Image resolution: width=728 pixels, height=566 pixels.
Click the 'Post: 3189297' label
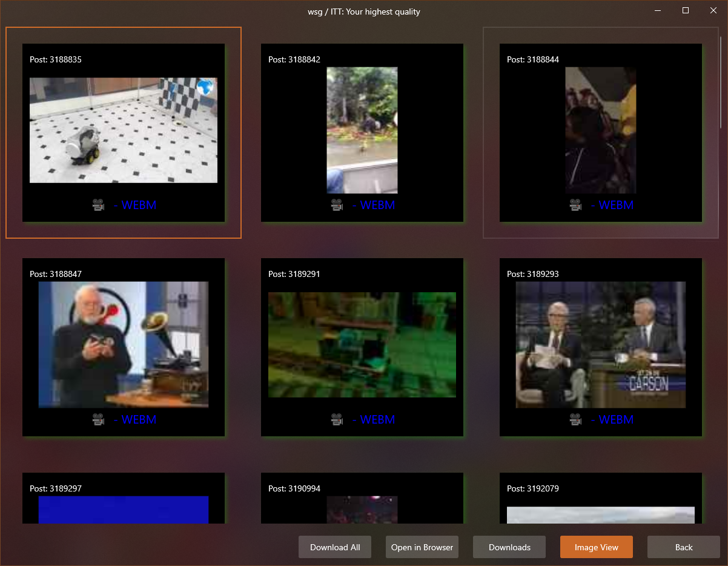(56, 488)
